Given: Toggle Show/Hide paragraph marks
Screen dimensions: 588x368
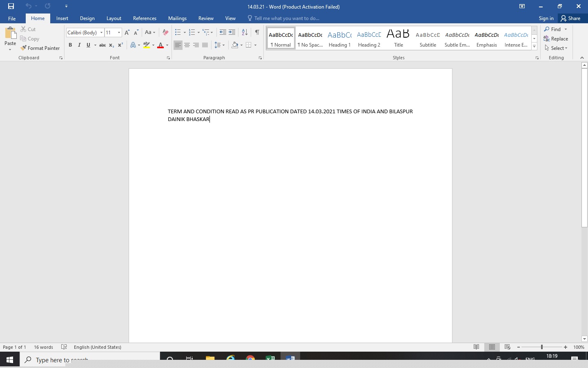Looking at the screenshot, I should (x=257, y=33).
